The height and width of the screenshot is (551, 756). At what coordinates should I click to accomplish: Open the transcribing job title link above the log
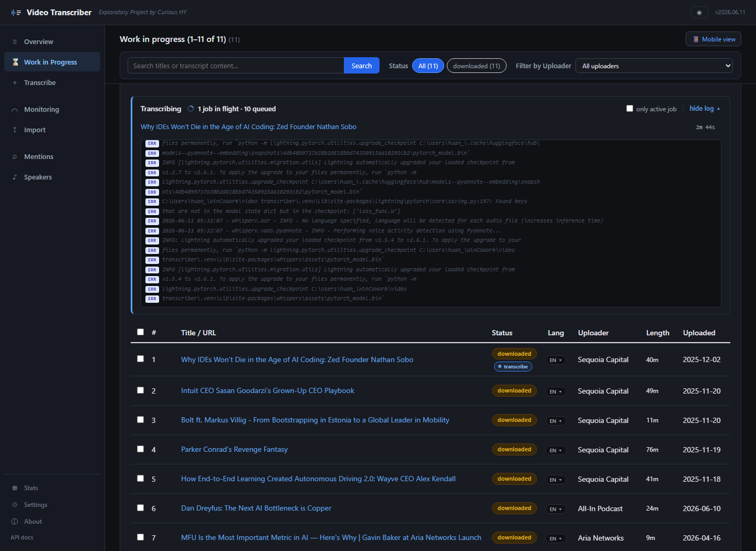[x=248, y=126]
